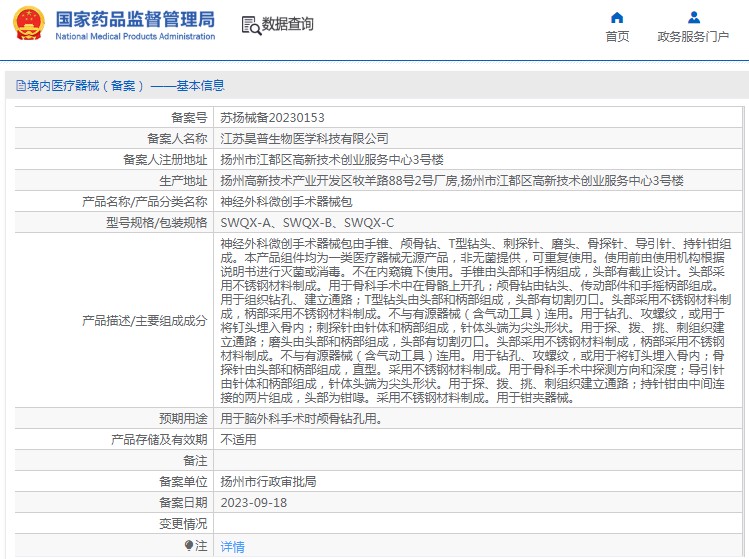Click the product description paragraph

tap(476, 321)
